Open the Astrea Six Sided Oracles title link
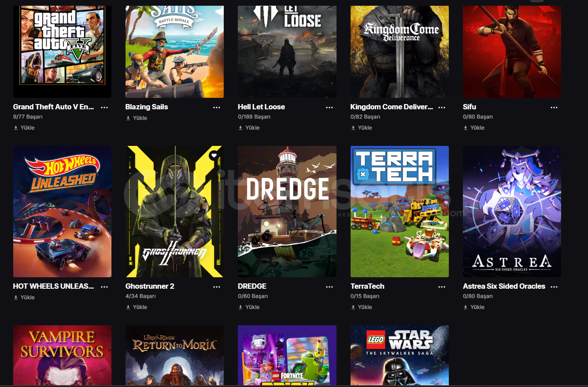 [x=504, y=286]
